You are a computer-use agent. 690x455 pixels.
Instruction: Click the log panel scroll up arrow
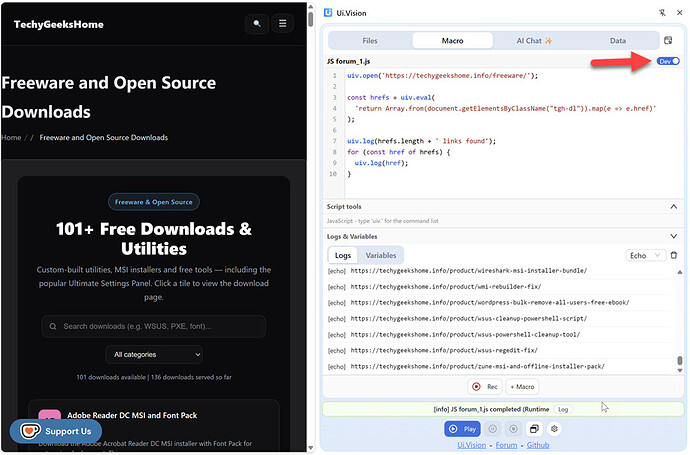(679, 272)
